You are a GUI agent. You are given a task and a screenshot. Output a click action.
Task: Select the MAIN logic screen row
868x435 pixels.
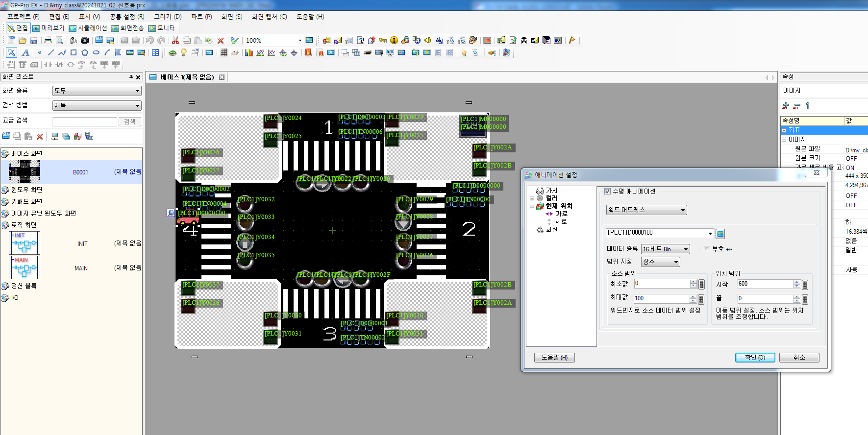(x=72, y=268)
